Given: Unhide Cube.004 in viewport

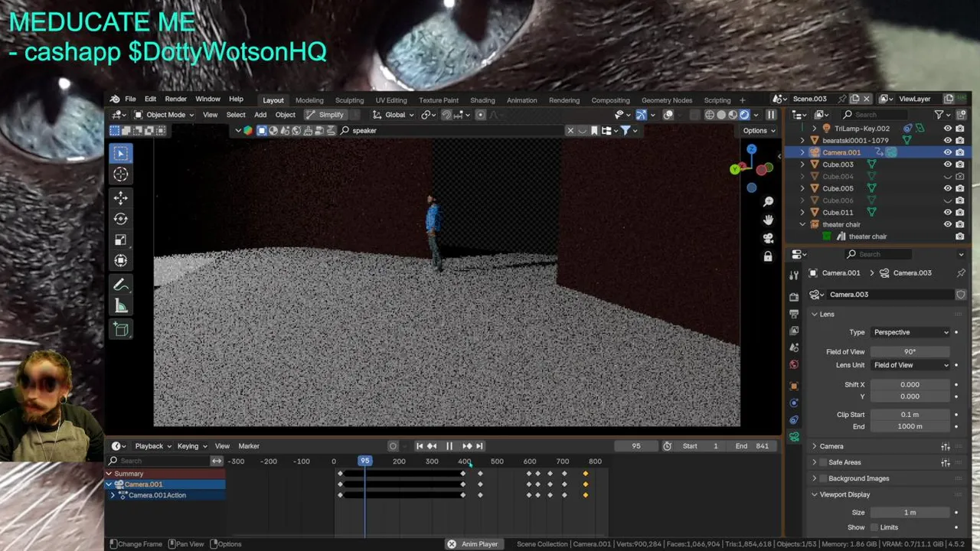Looking at the screenshot, I should 948,177.
